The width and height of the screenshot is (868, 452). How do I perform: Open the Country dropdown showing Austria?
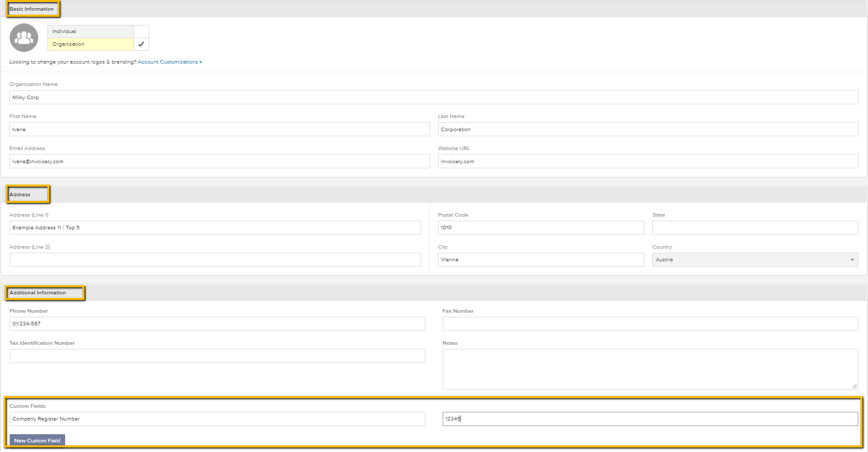755,260
